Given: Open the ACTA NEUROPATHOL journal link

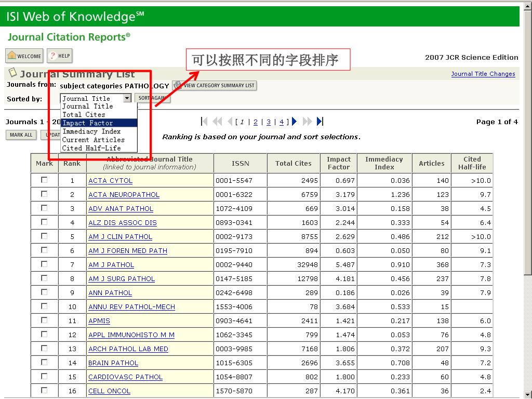Looking at the screenshot, I should (x=124, y=195).
